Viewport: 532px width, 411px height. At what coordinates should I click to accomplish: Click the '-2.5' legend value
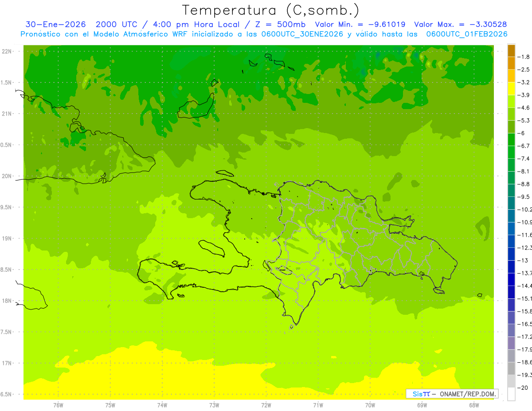tap(524, 70)
